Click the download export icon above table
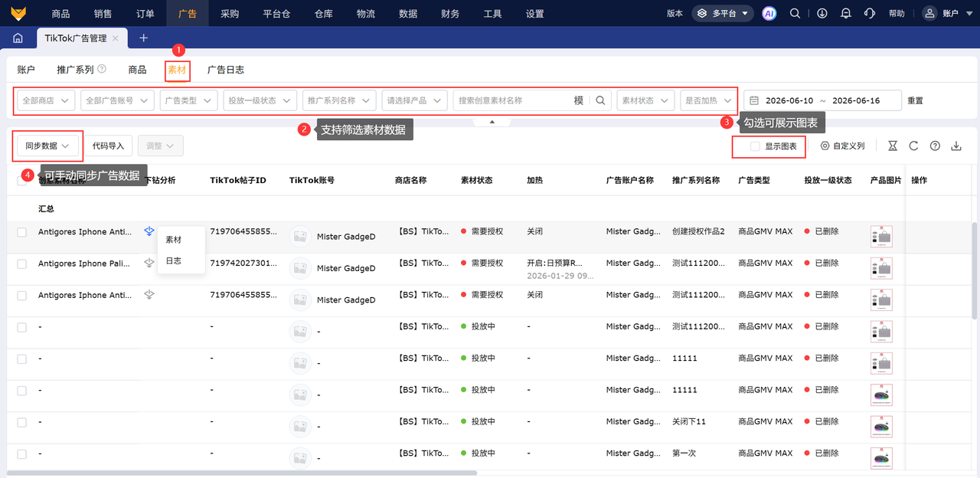This screenshot has height=478, width=980. [956, 146]
